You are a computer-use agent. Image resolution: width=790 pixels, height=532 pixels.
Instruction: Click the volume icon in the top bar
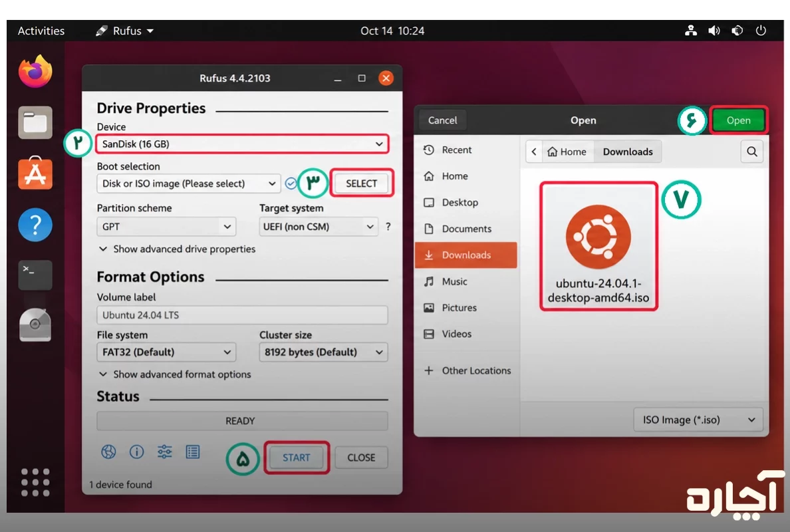pos(714,31)
